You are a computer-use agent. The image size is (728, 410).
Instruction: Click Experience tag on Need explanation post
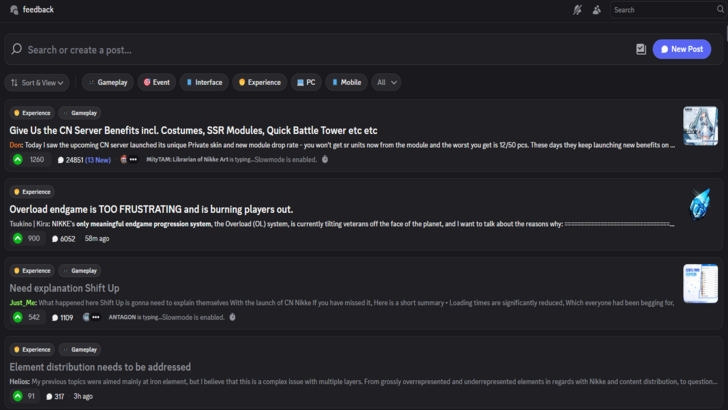pyautogui.click(x=32, y=271)
